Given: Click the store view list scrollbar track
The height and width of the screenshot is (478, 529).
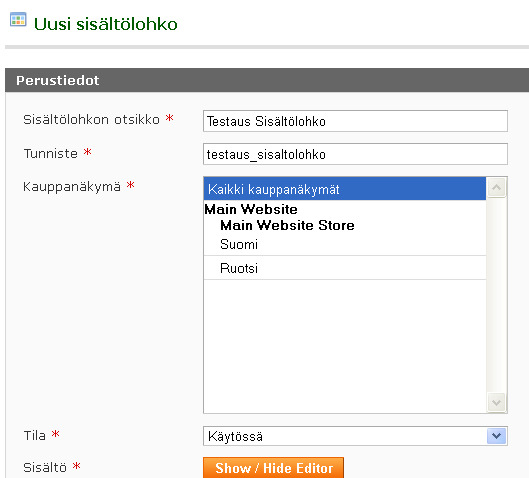Looking at the screenshot, I should pyautogui.click(x=496, y=295).
